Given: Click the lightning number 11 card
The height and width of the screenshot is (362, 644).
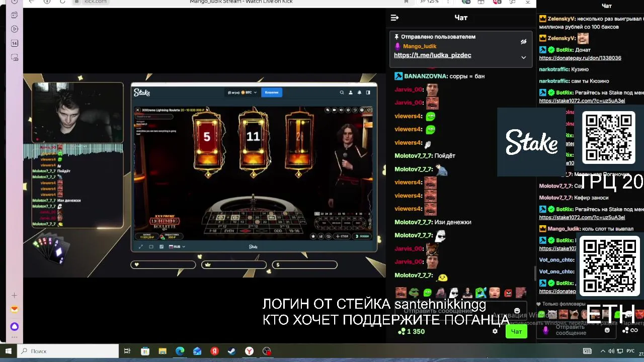Looking at the screenshot, I should pos(253,137).
